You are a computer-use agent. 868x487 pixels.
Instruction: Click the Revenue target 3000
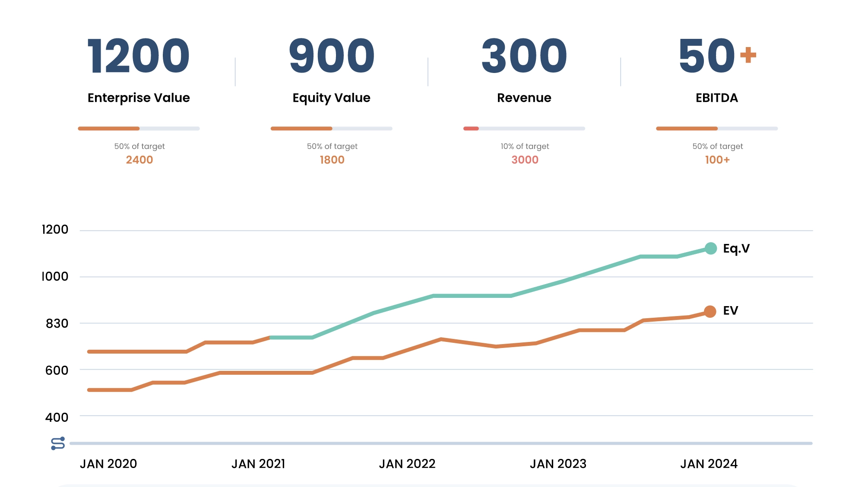click(x=525, y=160)
